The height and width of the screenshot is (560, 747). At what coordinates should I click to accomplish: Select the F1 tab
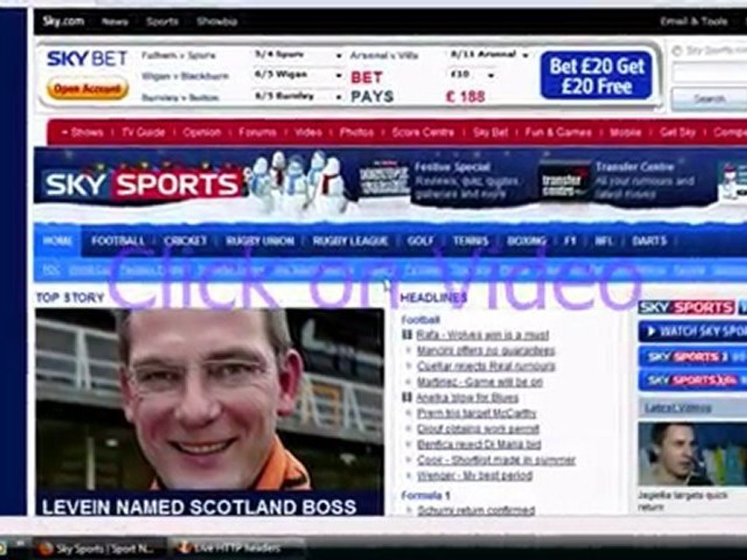click(570, 241)
